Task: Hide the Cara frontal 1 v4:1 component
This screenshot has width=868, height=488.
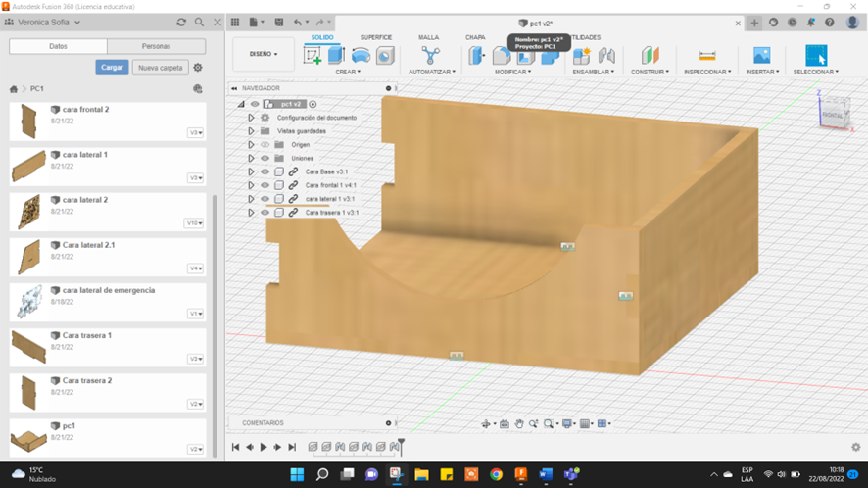Action: pyautogui.click(x=265, y=185)
